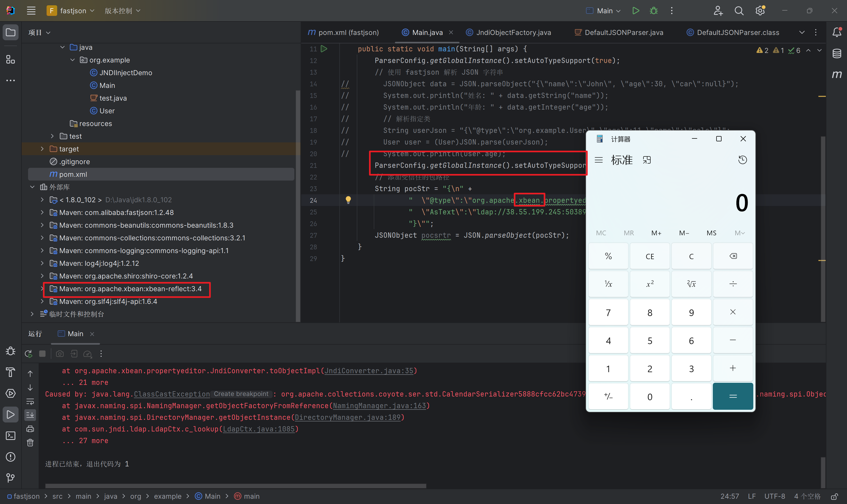Open the Git tool window icon
Image resolution: width=847 pixels, height=504 pixels.
click(11, 478)
